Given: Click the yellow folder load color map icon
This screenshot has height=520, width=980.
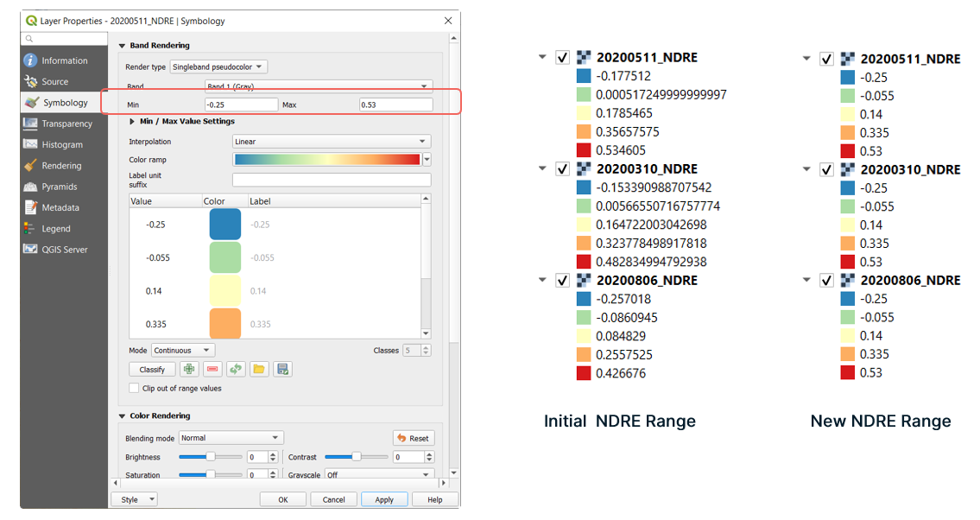Looking at the screenshot, I should [259, 369].
